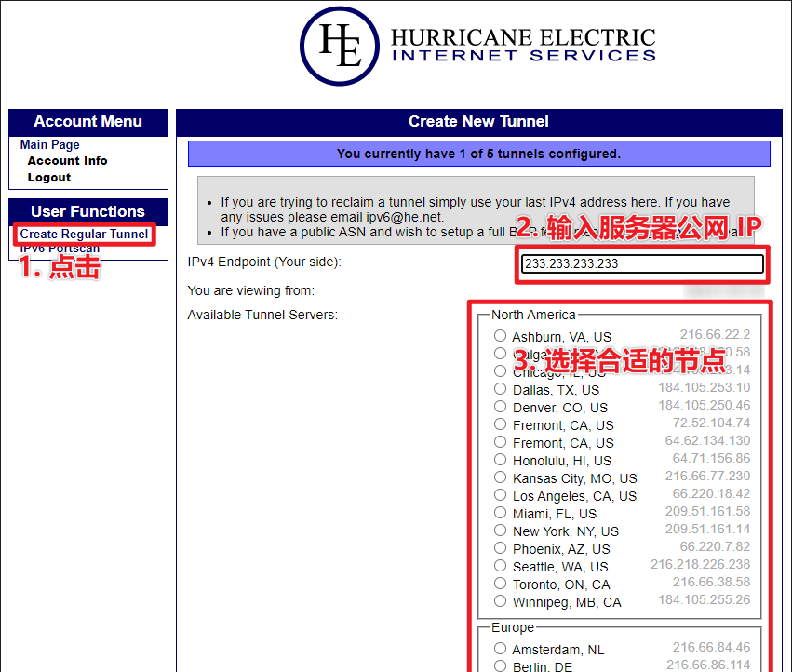Open Create Regular Tunnel
Viewport: 792px width, 672px height.
[x=84, y=234]
